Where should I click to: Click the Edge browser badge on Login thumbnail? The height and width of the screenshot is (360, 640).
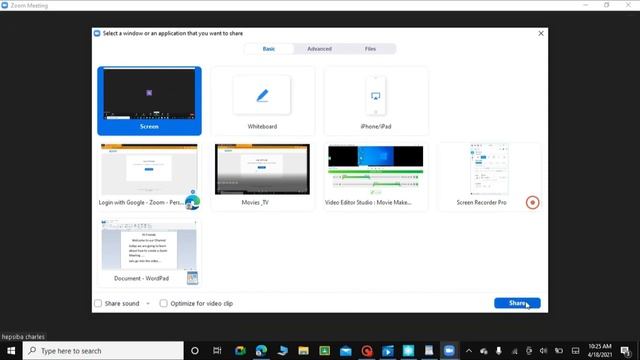[192, 202]
